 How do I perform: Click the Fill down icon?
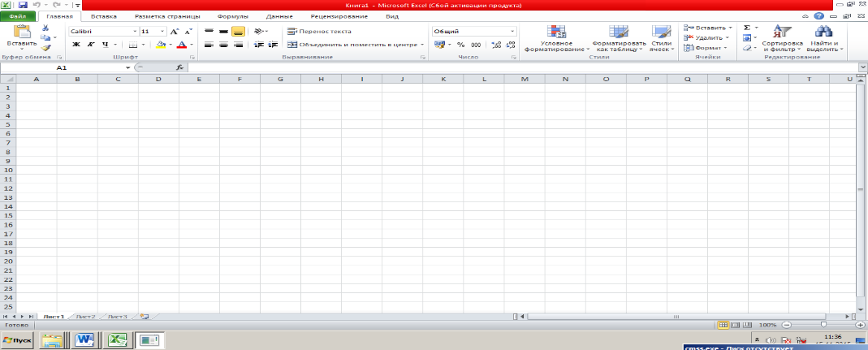[747, 37]
